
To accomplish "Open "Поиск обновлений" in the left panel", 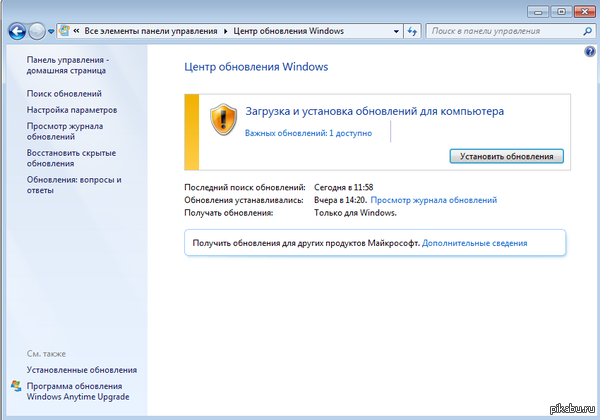I will (x=64, y=93).
